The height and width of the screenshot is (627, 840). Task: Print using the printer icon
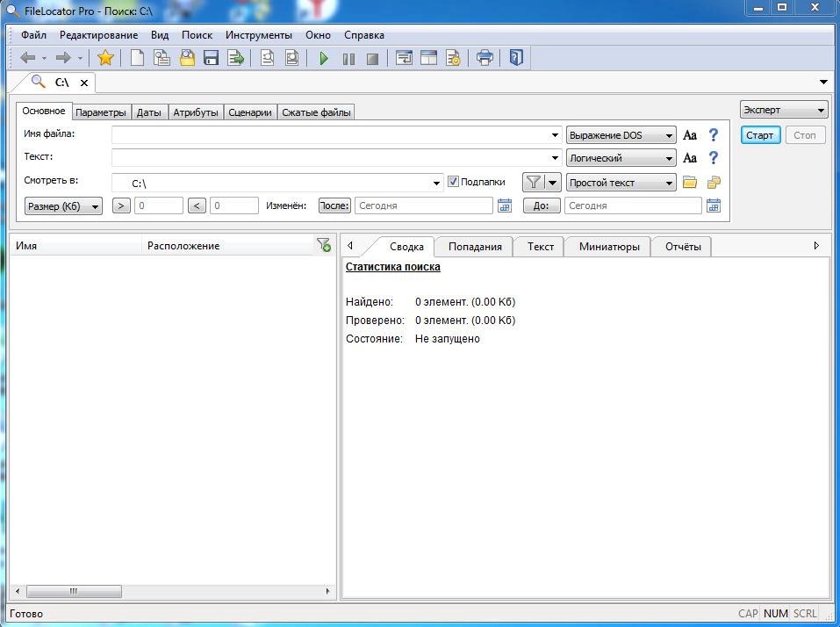click(485, 58)
